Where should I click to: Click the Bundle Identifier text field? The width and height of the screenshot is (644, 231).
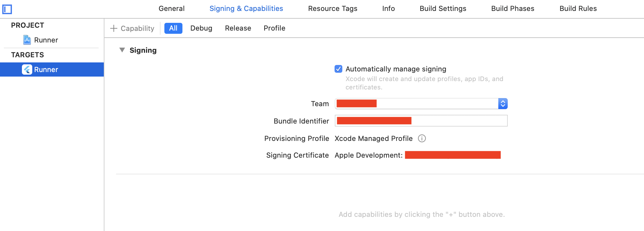tap(458, 121)
